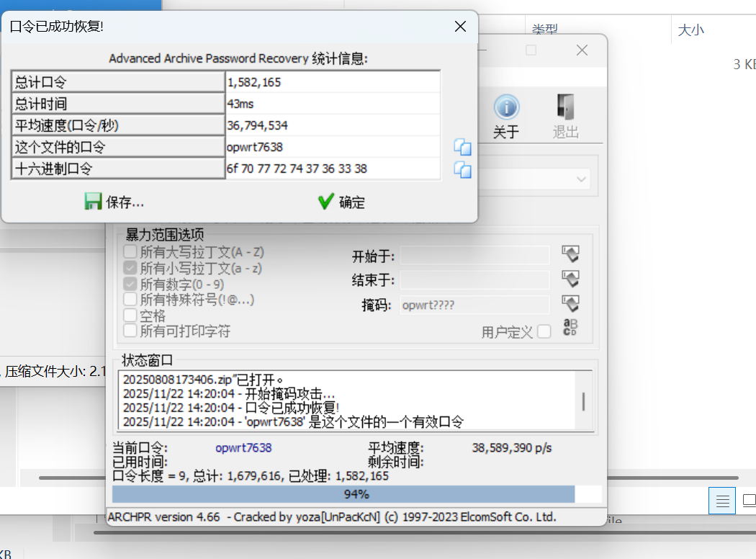
Task: Copy the recovered password opwrt7638 to clipboard
Action: pos(462,148)
